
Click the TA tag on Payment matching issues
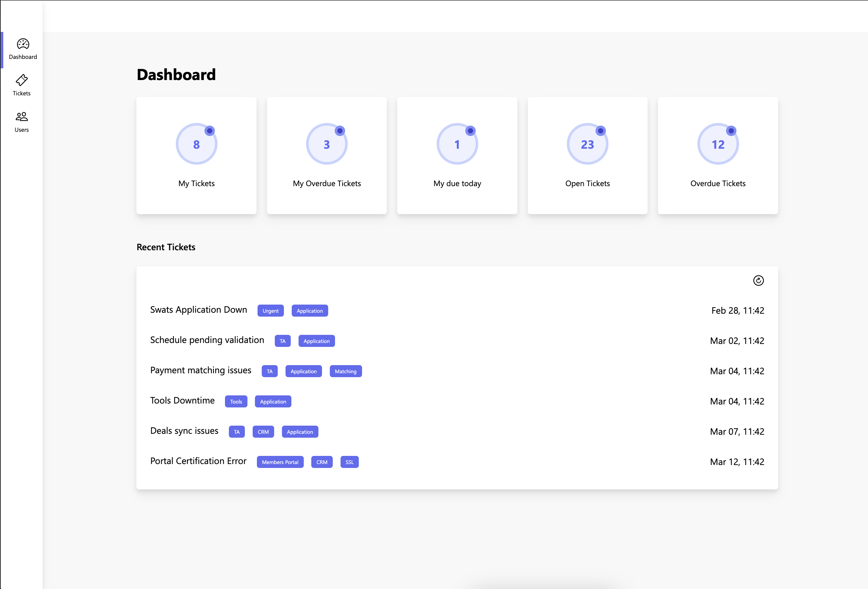270,371
